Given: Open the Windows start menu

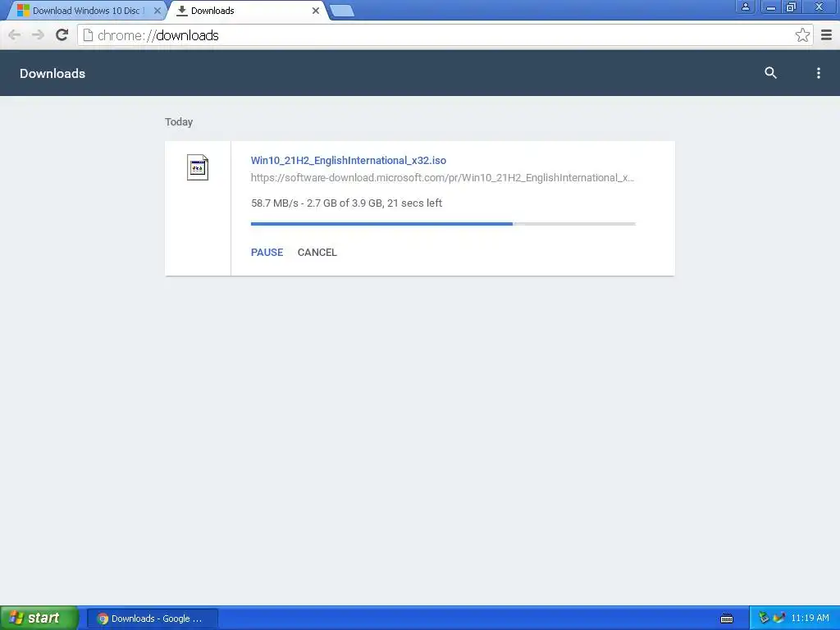Looking at the screenshot, I should 39,618.
